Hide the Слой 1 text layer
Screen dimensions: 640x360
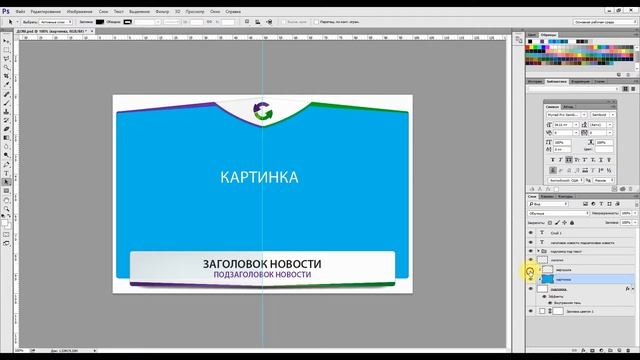(x=531, y=233)
